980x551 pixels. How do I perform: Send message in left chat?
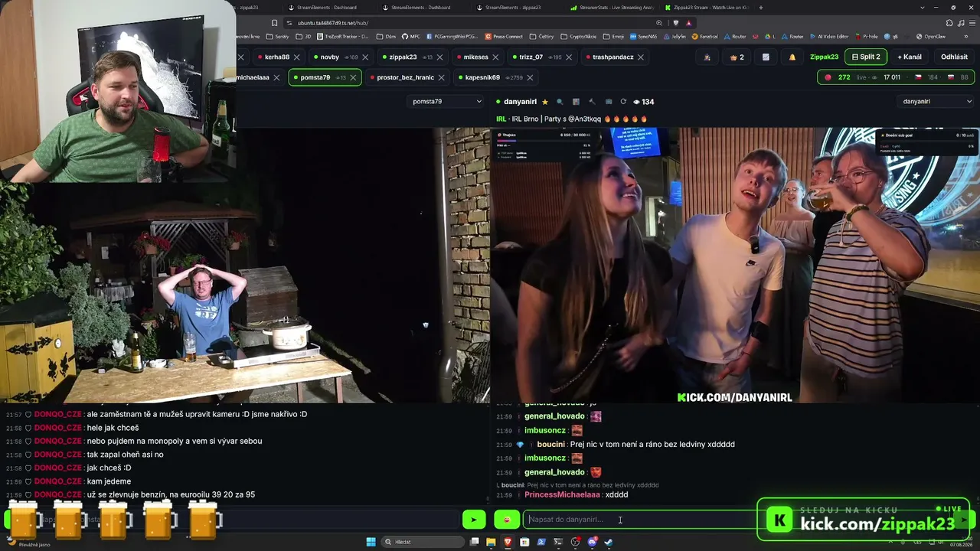(x=474, y=520)
